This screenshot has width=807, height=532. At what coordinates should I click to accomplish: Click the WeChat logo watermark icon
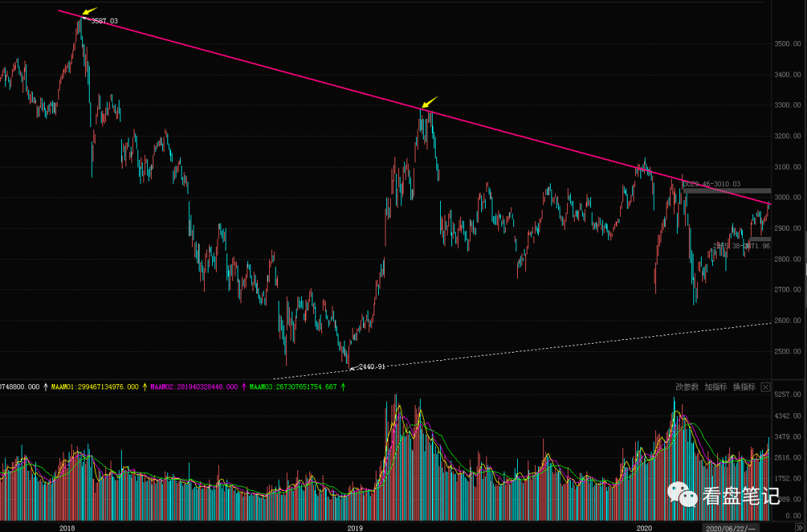pos(681,494)
